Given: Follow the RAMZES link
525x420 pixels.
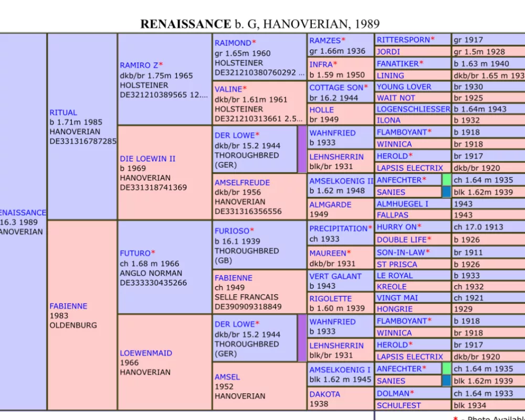Looking at the screenshot, I should point(325,41).
